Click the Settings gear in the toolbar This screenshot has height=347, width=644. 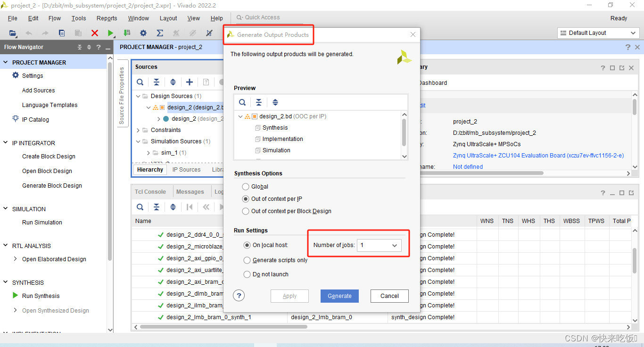[x=144, y=33]
